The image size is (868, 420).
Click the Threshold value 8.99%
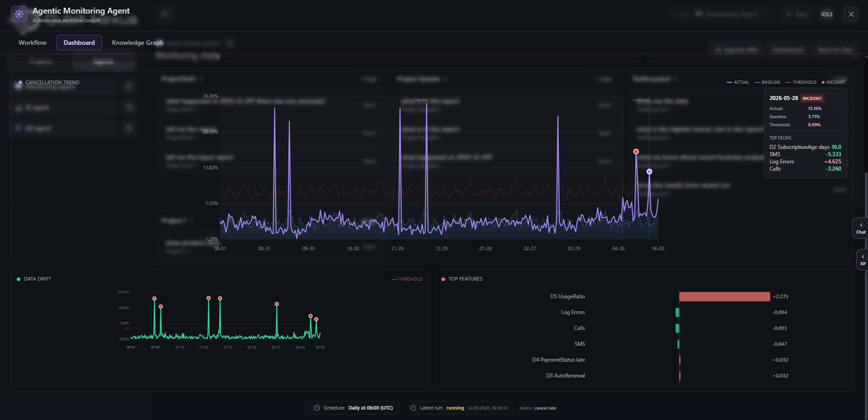coord(814,125)
